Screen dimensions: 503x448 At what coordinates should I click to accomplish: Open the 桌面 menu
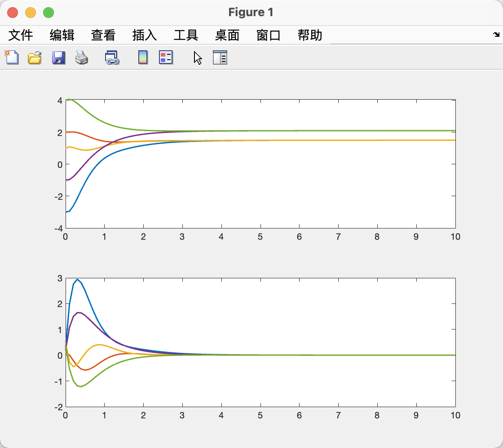point(227,35)
